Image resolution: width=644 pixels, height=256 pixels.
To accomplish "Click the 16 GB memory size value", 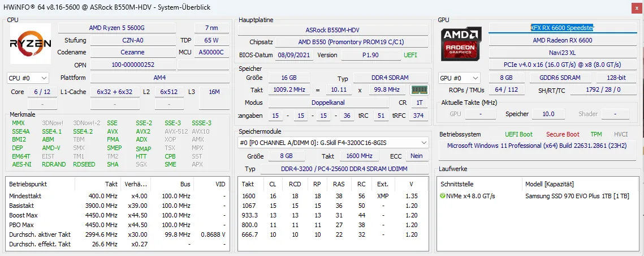I will pyautogui.click(x=288, y=78).
